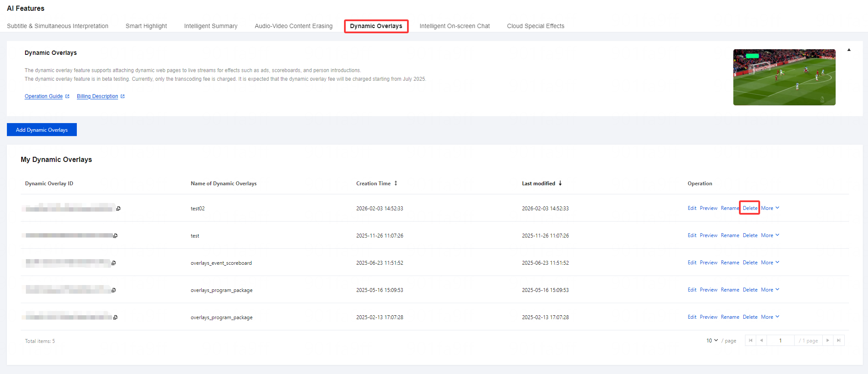Click Add Dynamic Overlays button
This screenshot has height=374, width=868.
pyautogui.click(x=42, y=130)
